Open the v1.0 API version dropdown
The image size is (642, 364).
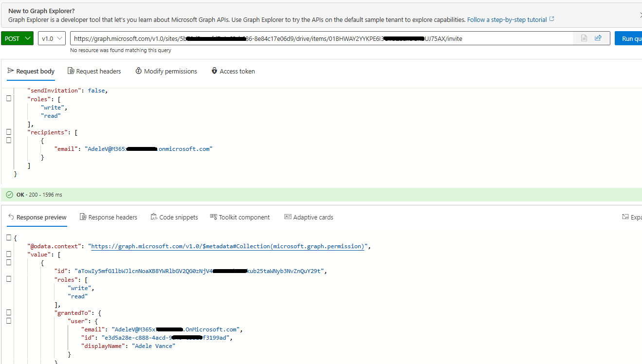click(52, 37)
